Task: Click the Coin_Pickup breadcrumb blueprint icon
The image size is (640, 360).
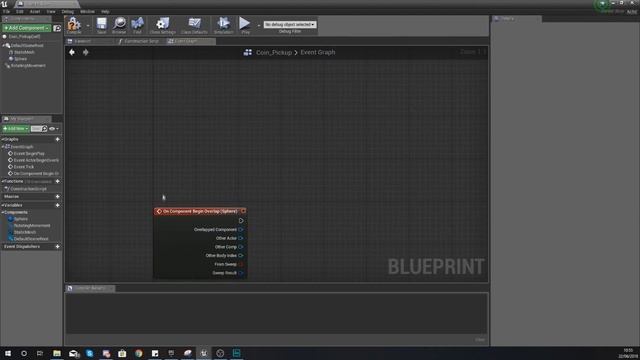Action: (248, 52)
